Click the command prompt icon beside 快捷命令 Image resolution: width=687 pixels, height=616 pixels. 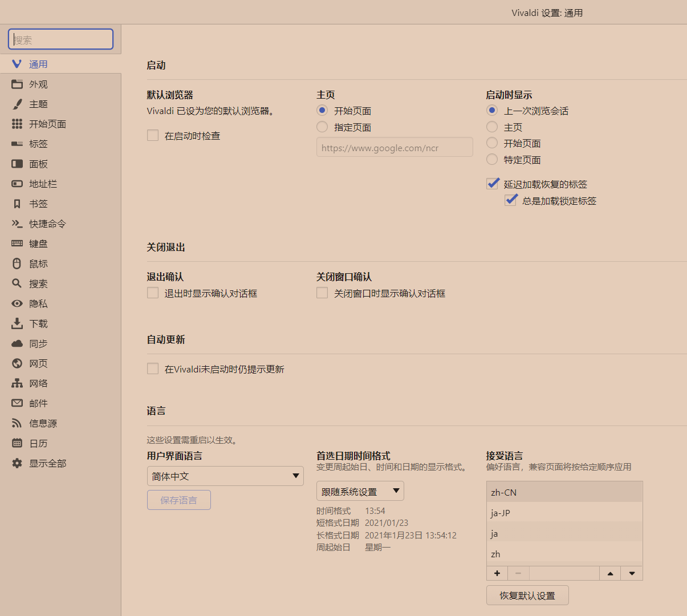pos(17,224)
